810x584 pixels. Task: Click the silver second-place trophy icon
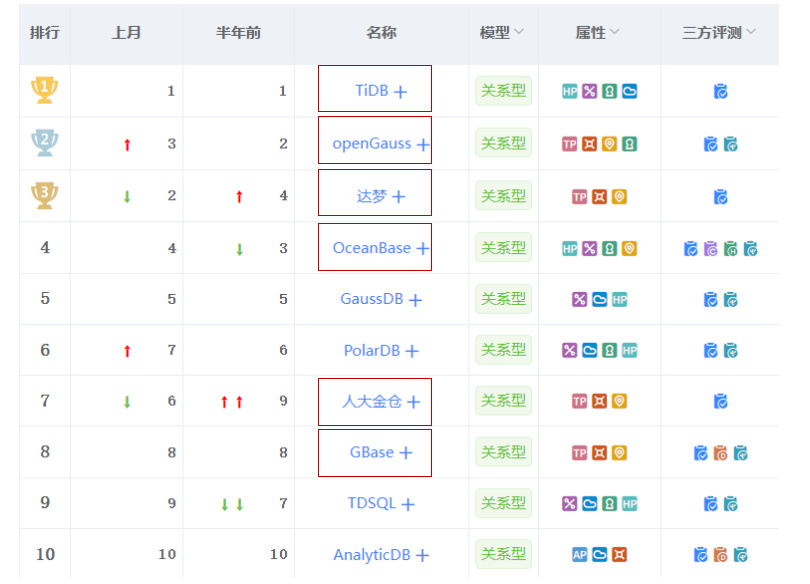tap(44, 143)
